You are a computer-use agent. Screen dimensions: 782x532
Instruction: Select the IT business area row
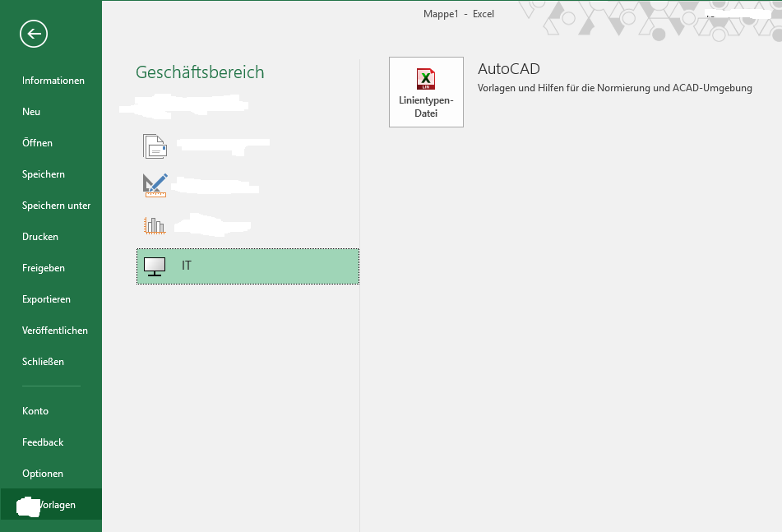point(248,266)
